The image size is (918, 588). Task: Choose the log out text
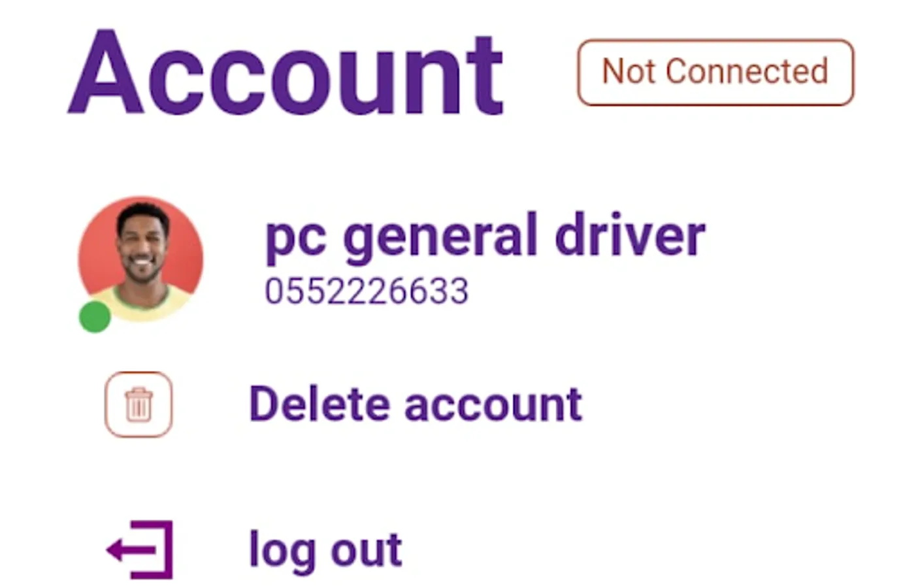pos(325,551)
